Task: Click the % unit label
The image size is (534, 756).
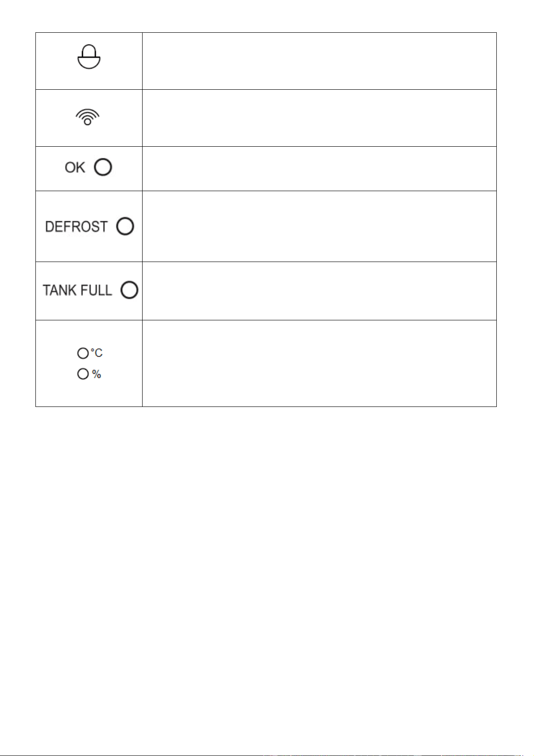Action: 96,374
